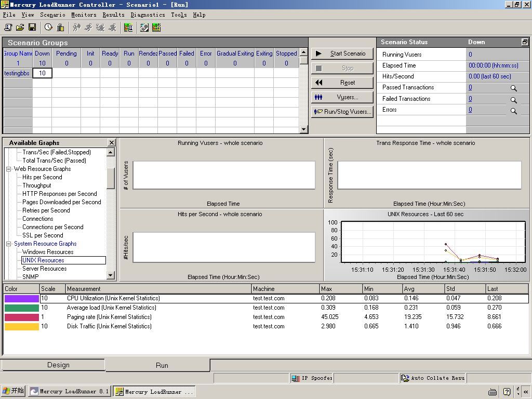This screenshot has height=399, width=532.
Task: Click the Stop Vusers toolbar icon
Action: tap(112, 28)
